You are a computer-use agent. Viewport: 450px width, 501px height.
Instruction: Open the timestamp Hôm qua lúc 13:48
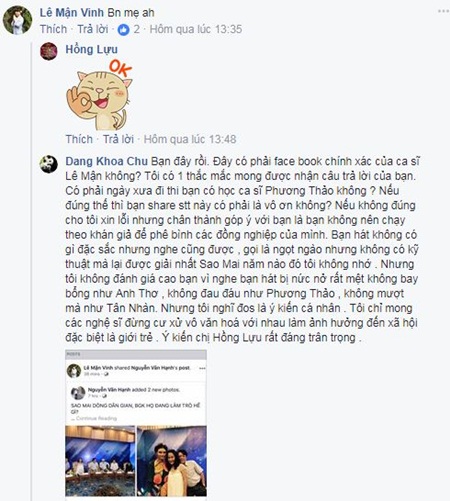(190, 139)
